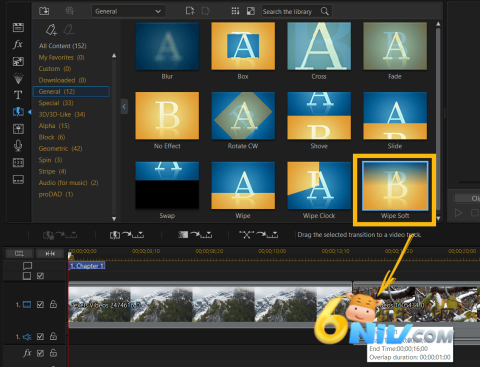Toggle effect track enable checkbox
480x367 pixels.
(40, 353)
